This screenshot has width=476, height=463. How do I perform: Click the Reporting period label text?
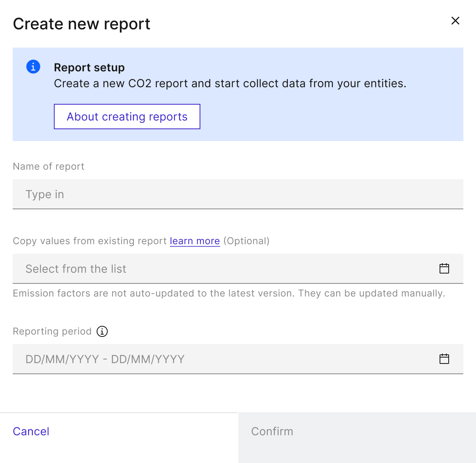click(x=52, y=331)
